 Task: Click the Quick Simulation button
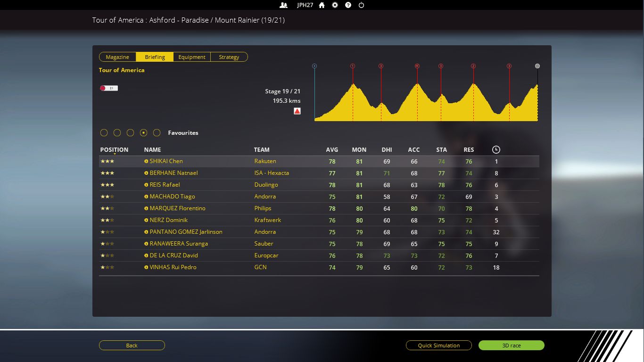438,346
